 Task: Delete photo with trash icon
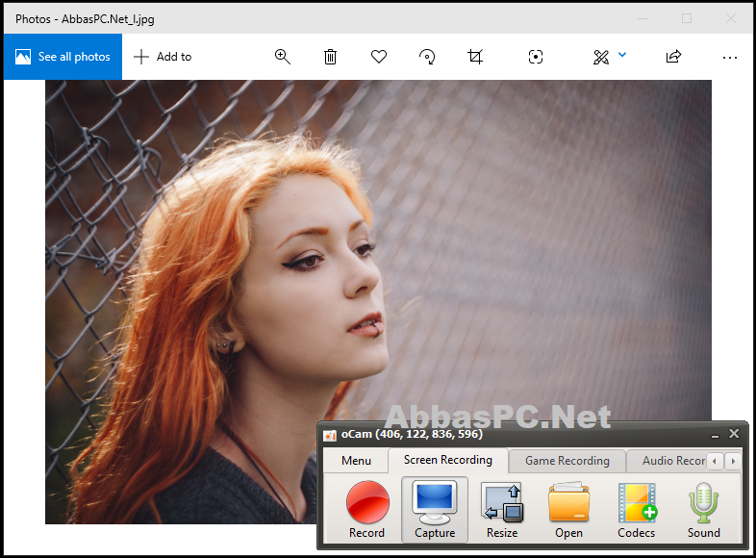(330, 57)
